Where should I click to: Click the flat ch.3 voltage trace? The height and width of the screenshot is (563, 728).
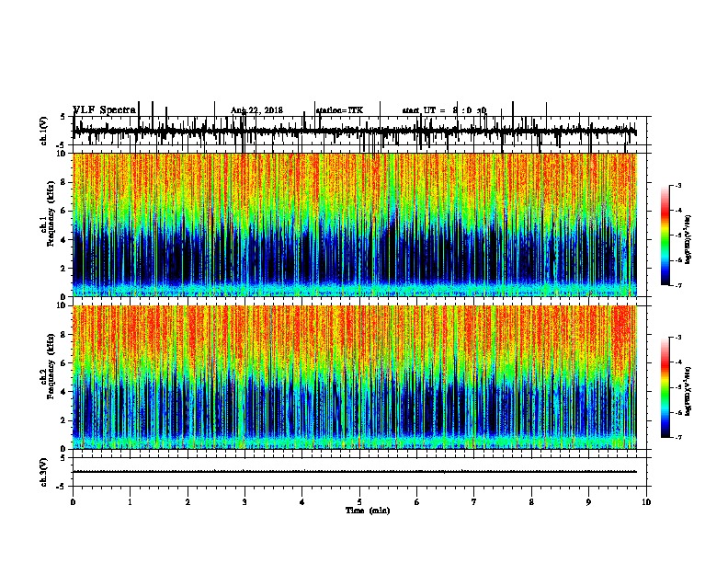click(x=355, y=472)
